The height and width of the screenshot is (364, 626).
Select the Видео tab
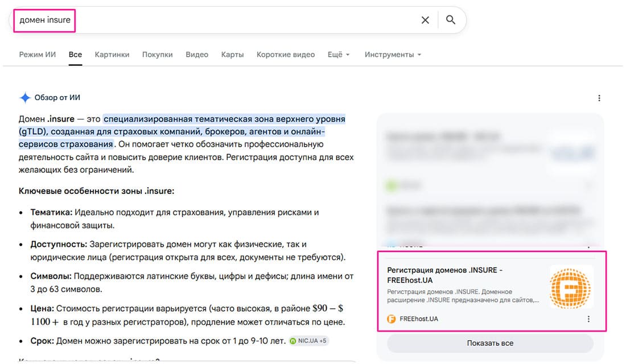point(197,55)
